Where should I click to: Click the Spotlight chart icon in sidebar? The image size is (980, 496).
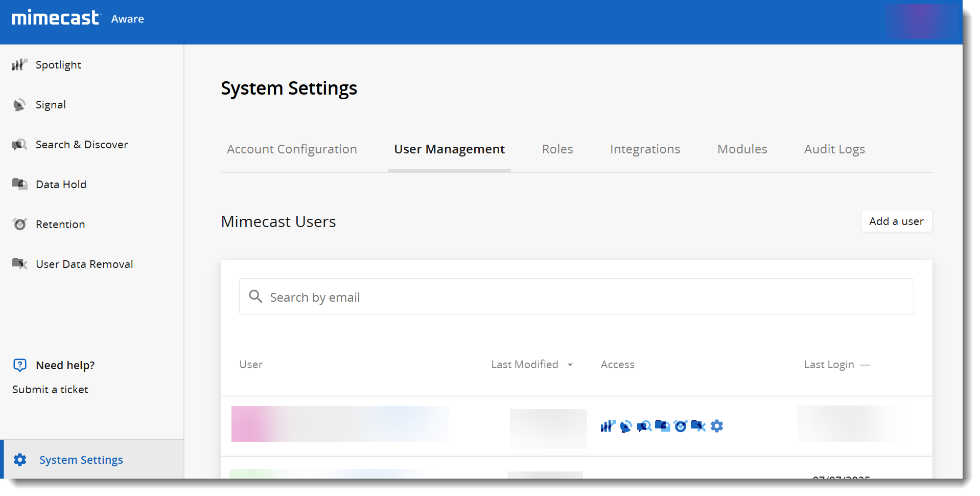pyautogui.click(x=19, y=65)
